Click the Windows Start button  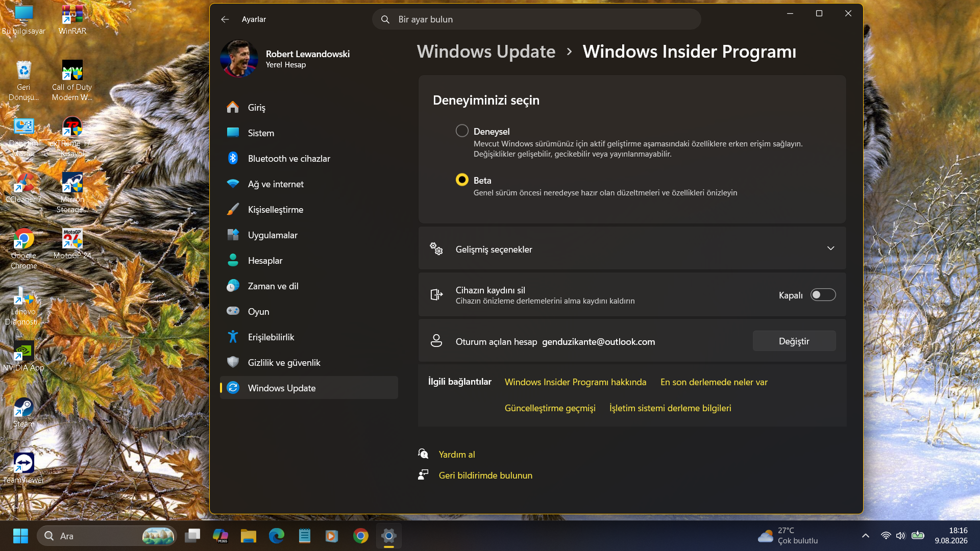click(x=20, y=536)
